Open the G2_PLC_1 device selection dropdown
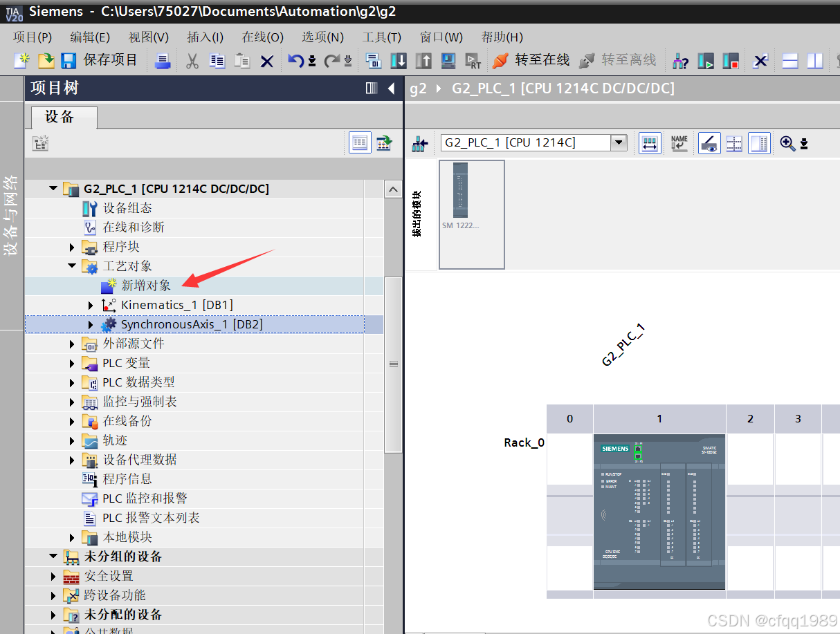 (x=619, y=143)
